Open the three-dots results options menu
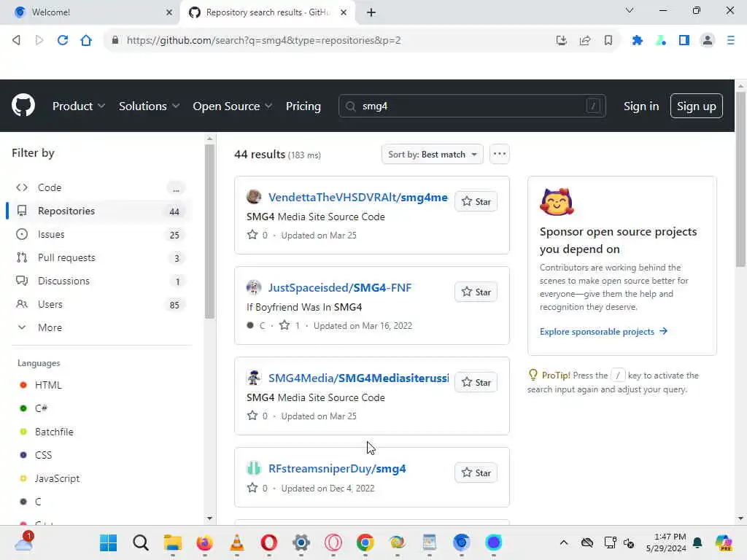The image size is (747, 560). point(499,154)
